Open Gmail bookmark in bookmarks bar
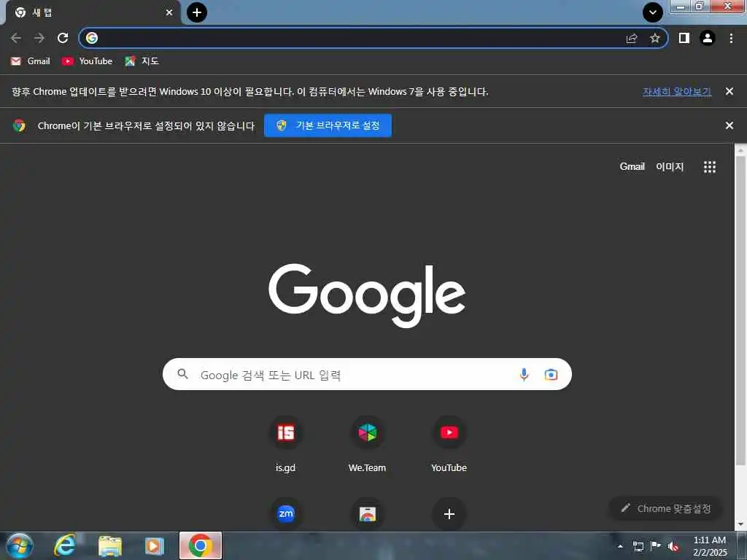Screen dimensions: 747x560 31,61
